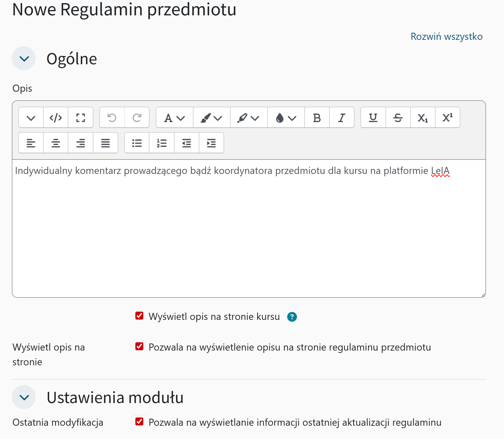Click 'Rozwiń wszystko' link
Viewport: 504px width, 439px height.
tap(446, 37)
